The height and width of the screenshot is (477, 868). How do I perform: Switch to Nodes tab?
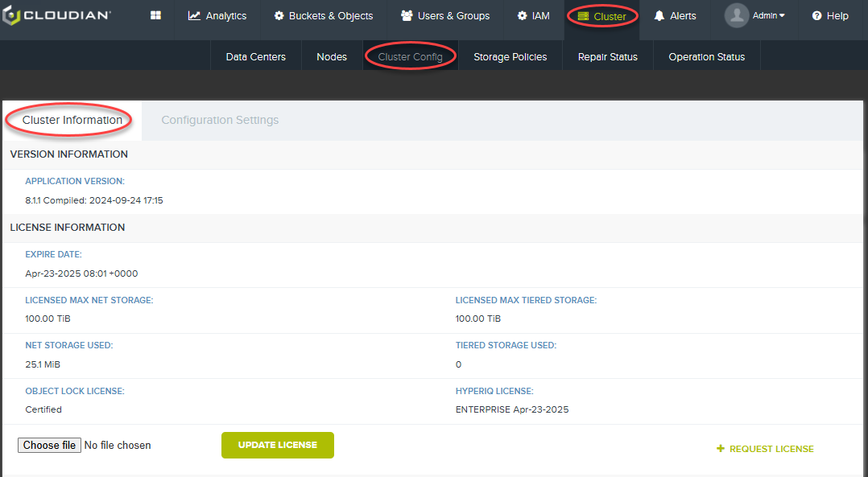[332, 56]
